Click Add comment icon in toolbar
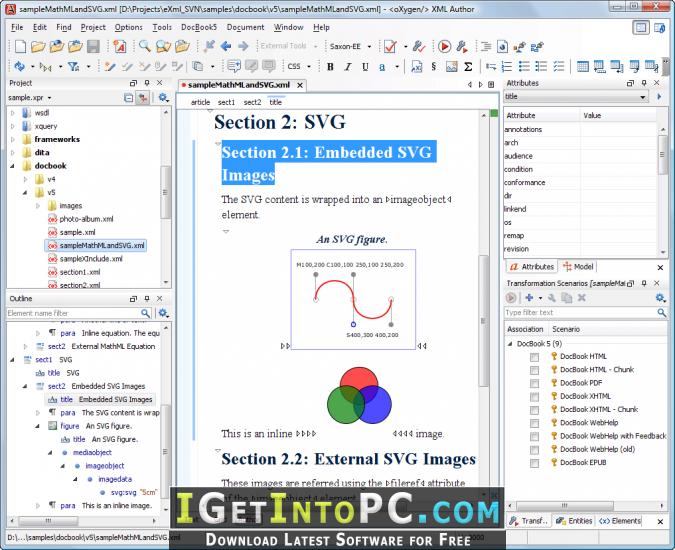 [x=234, y=66]
